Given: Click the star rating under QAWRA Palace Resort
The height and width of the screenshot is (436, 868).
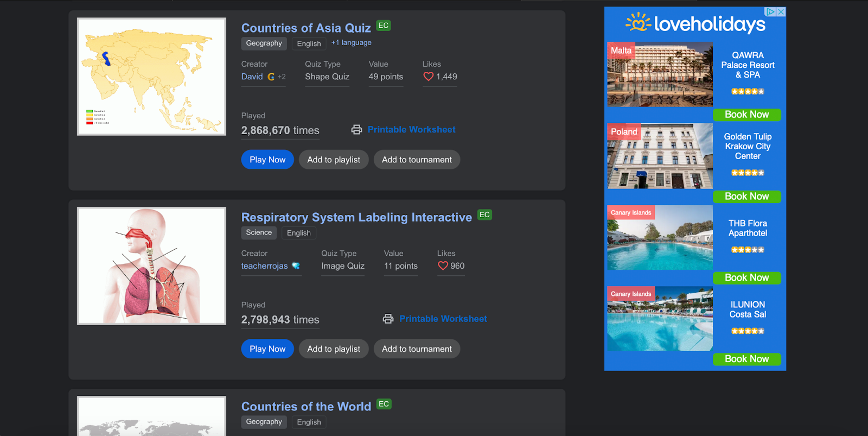Looking at the screenshot, I should click(x=748, y=91).
